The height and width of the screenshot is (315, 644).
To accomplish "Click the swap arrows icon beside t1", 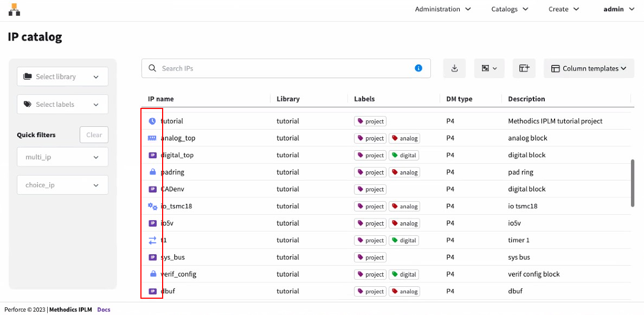I will (152, 240).
